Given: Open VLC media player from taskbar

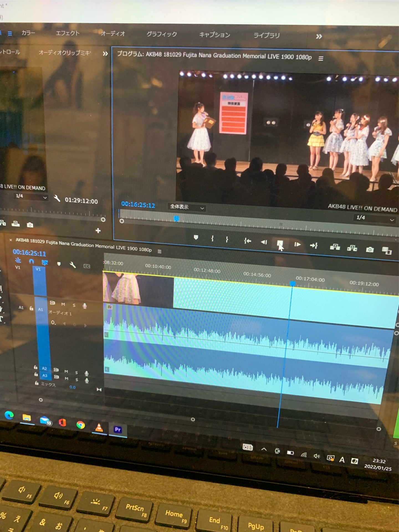Looking at the screenshot, I should [x=99, y=427].
